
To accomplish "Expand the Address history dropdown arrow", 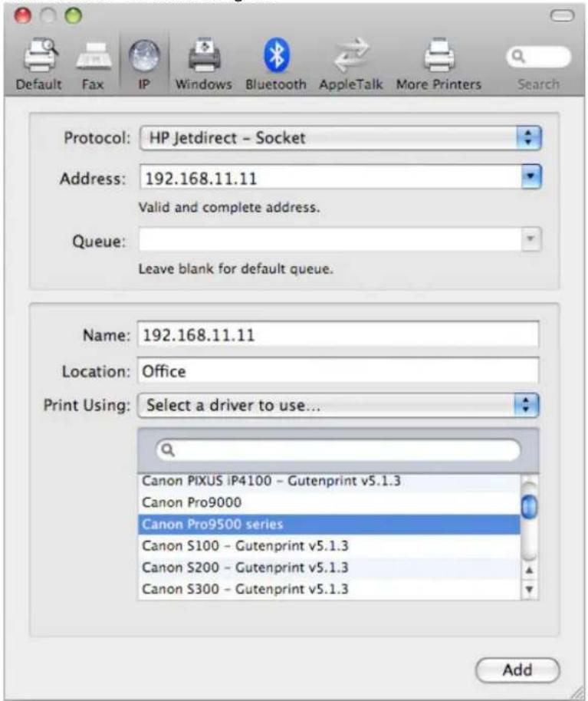I will (x=531, y=176).
